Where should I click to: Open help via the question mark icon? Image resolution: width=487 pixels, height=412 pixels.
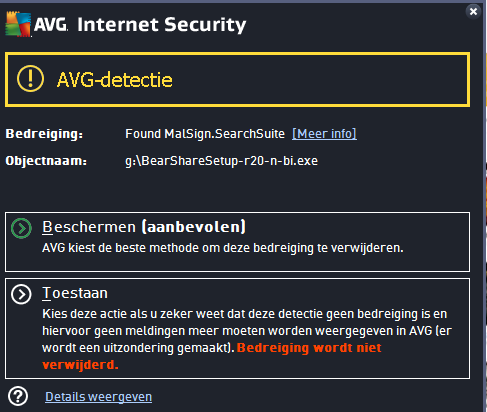point(18,396)
